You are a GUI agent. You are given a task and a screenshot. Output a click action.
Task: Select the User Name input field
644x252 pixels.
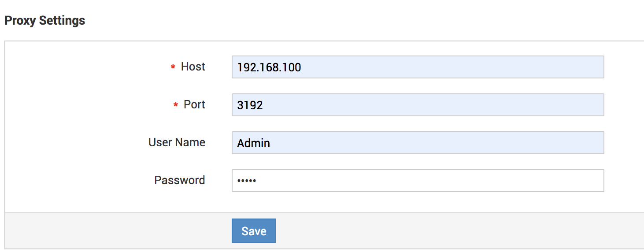click(418, 143)
